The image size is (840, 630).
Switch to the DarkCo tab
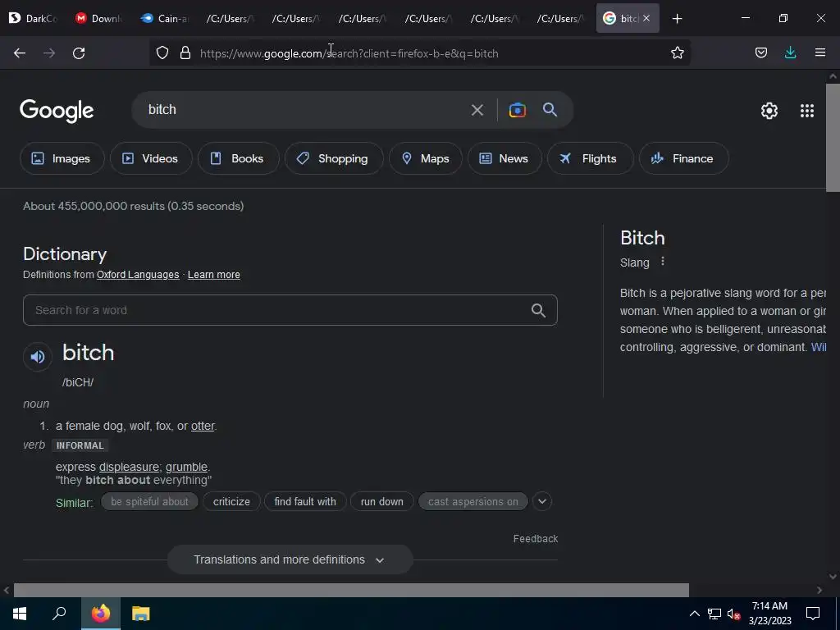(33, 18)
